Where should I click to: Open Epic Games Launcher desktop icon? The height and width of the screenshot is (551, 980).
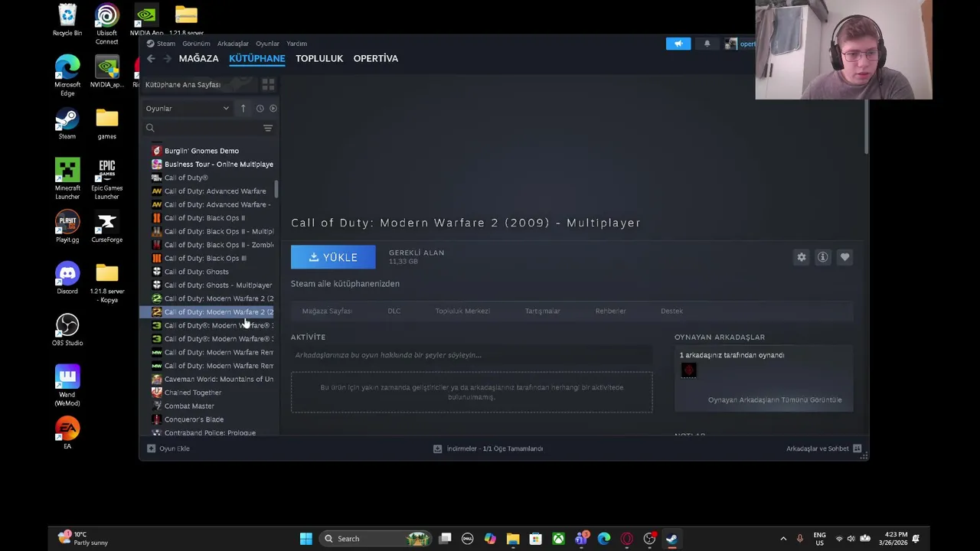106,179
